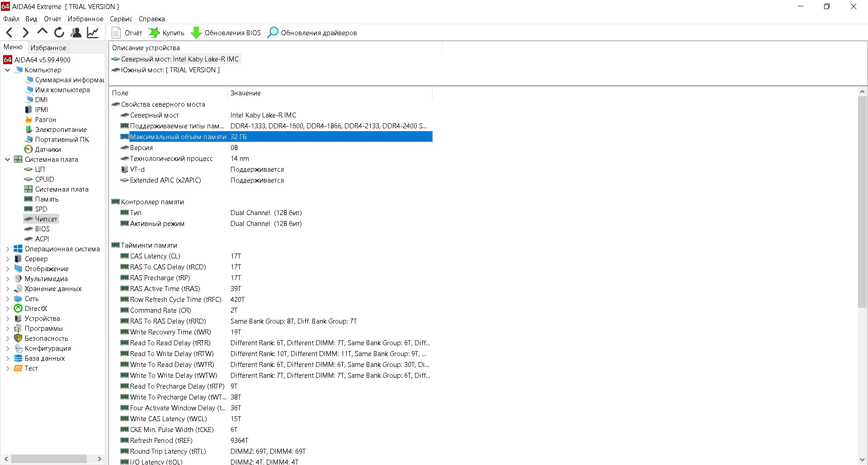Collapse the Системная плата tree node

pos(8,160)
